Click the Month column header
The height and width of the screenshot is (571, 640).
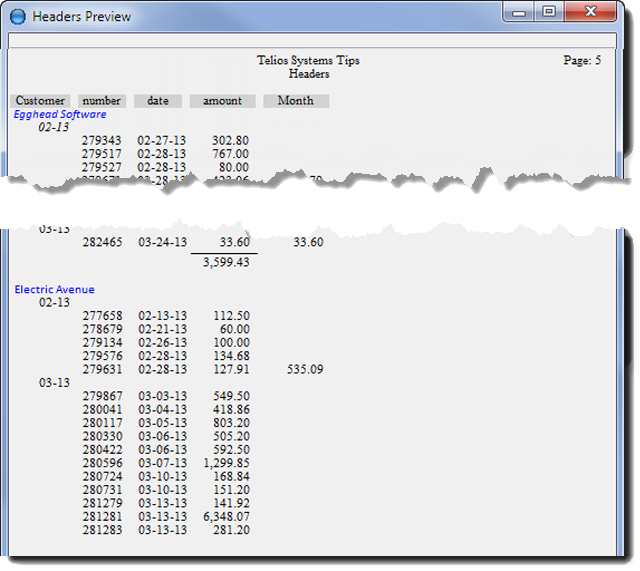pyautogui.click(x=295, y=101)
